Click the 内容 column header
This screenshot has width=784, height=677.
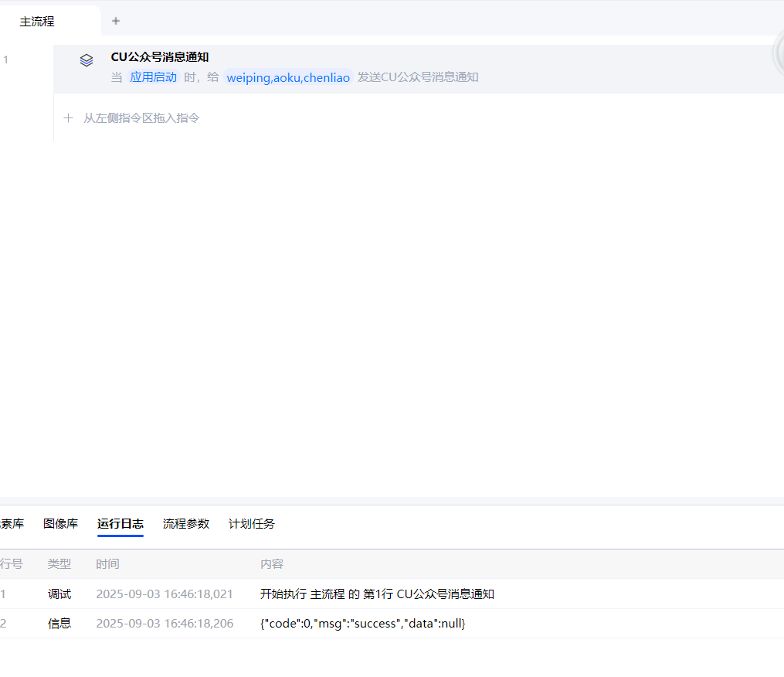(272, 564)
